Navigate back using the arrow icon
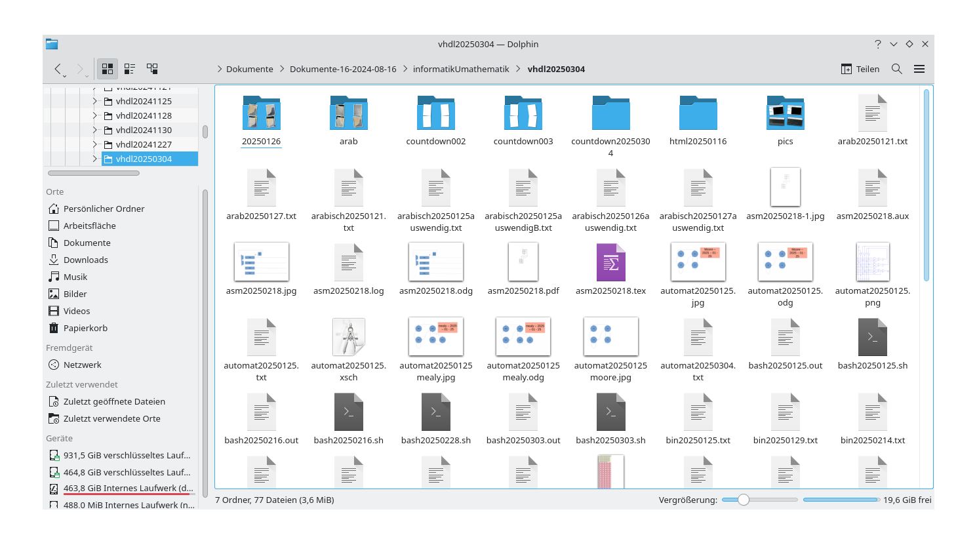Image resolution: width=977 pixels, height=560 pixels. [58, 68]
